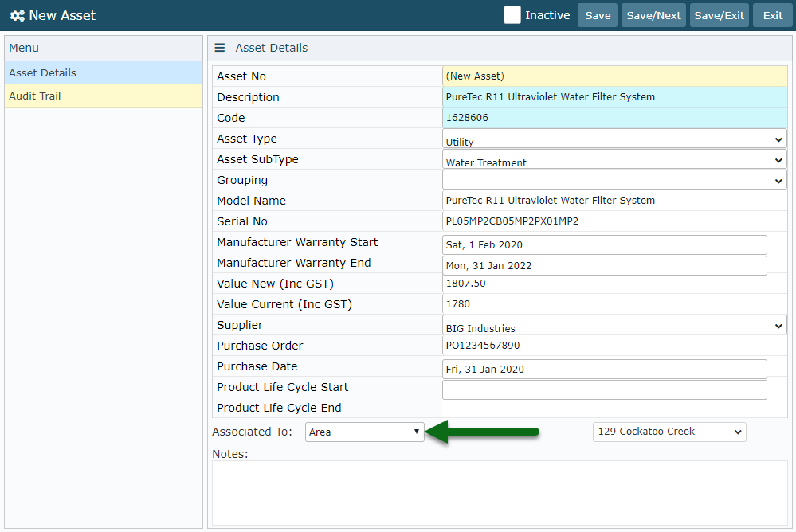Click the Asset Details section title
Image resolution: width=796 pixels, height=532 pixels.
[272, 48]
